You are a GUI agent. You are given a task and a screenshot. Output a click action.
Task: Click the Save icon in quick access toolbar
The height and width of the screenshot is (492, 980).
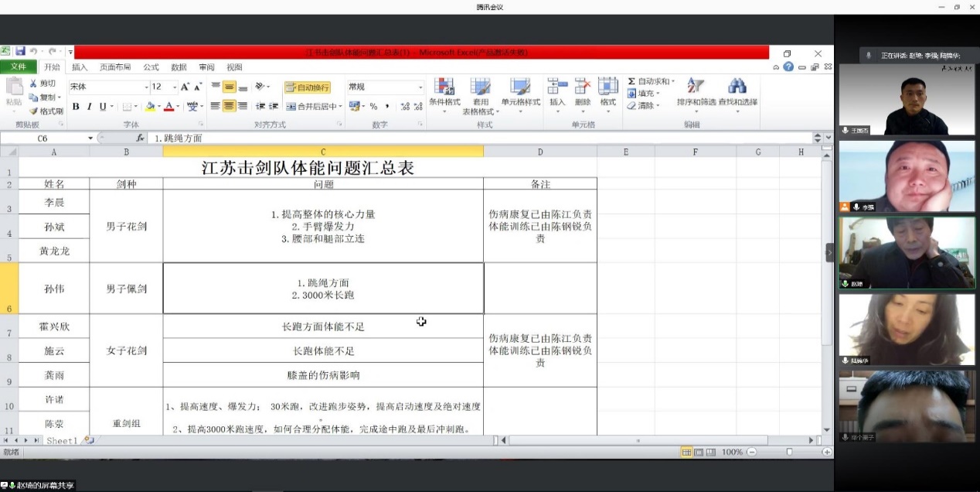point(21,51)
